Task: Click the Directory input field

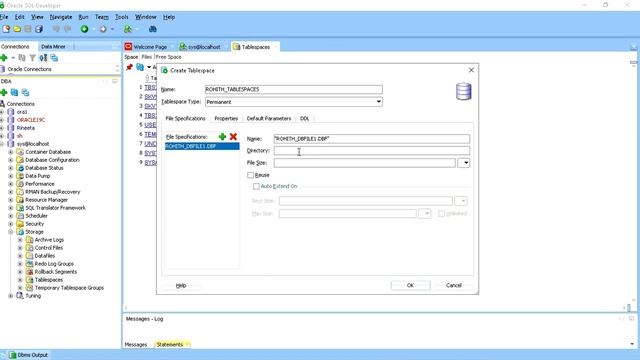Action: pyautogui.click(x=371, y=151)
